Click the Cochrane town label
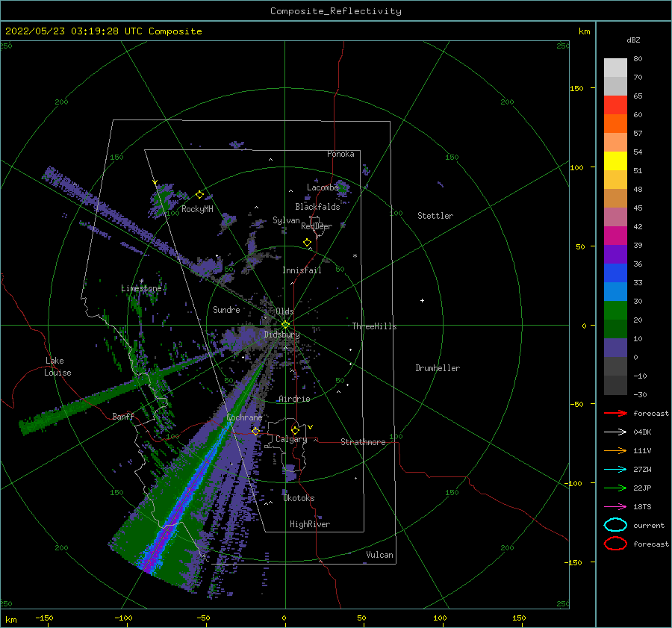The width and height of the screenshot is (672, 628). click(244, 417)
